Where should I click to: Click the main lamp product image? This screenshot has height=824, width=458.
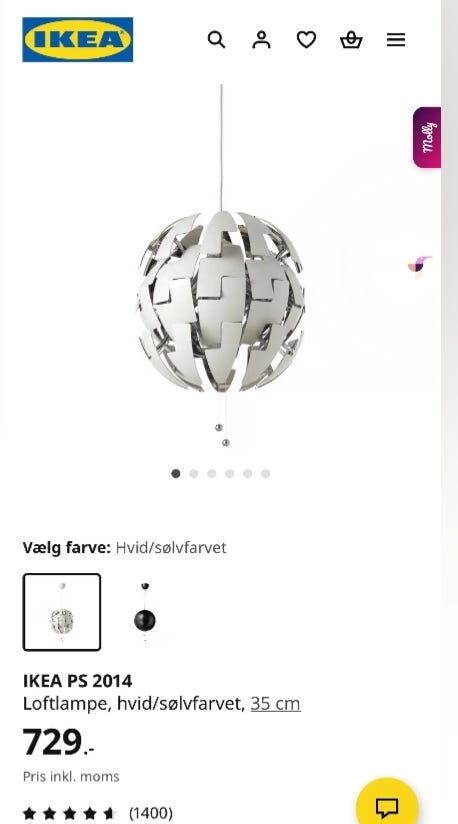coord(220,302)
